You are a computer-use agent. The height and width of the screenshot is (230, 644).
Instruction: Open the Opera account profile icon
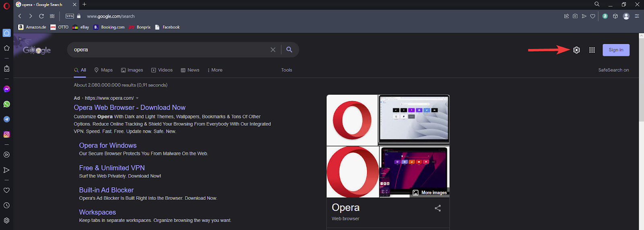pyautogui.click(x=626, y=16)
